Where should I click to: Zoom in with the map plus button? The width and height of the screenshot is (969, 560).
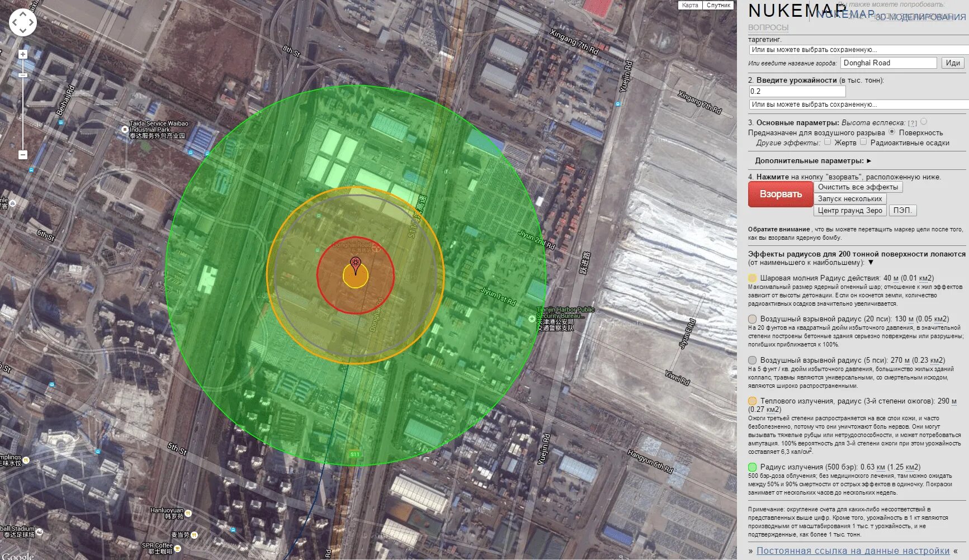[x=23, y=54]
